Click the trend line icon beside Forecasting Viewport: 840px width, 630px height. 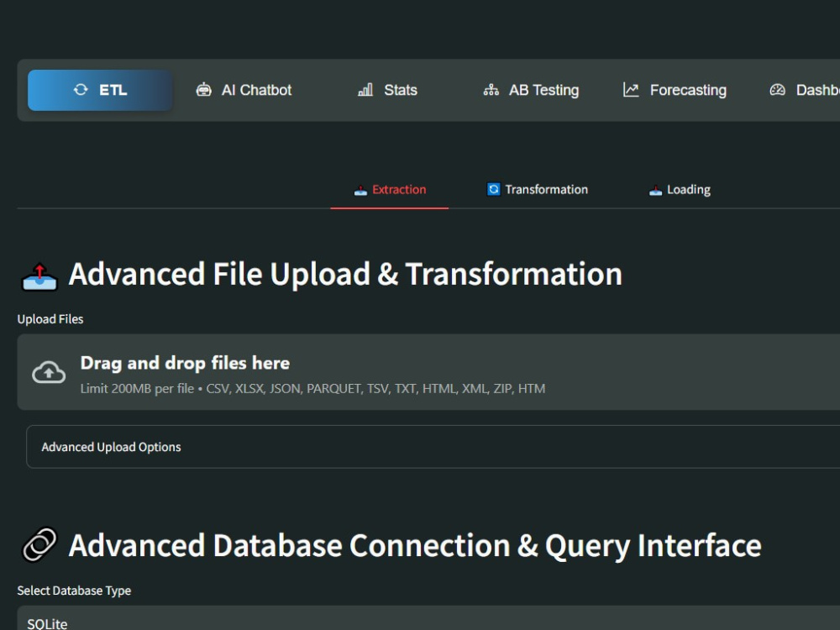[631, 90]
